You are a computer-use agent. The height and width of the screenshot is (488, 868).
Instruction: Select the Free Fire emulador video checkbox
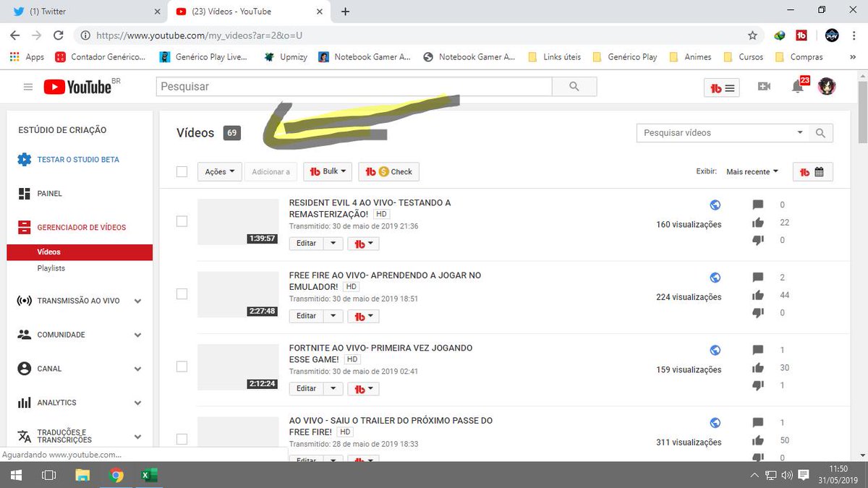point(182,294)
